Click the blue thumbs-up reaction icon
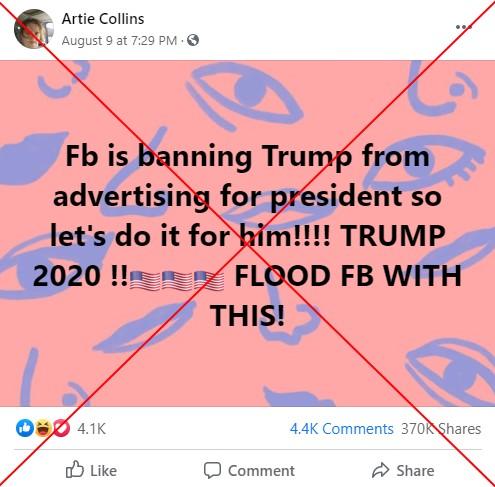Viewport: 495px width, 487px height. tap(24, 428)
